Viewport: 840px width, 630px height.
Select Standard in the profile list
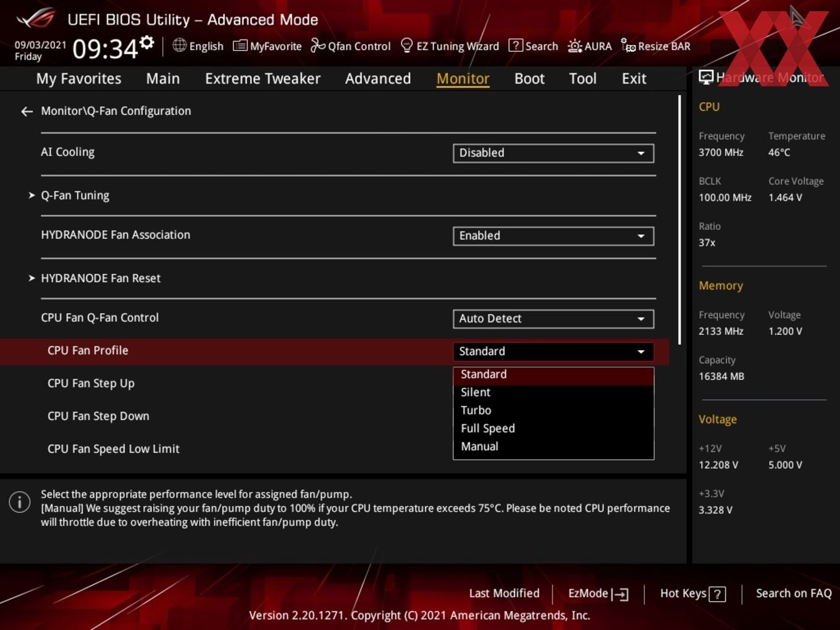tap(553, 375)
